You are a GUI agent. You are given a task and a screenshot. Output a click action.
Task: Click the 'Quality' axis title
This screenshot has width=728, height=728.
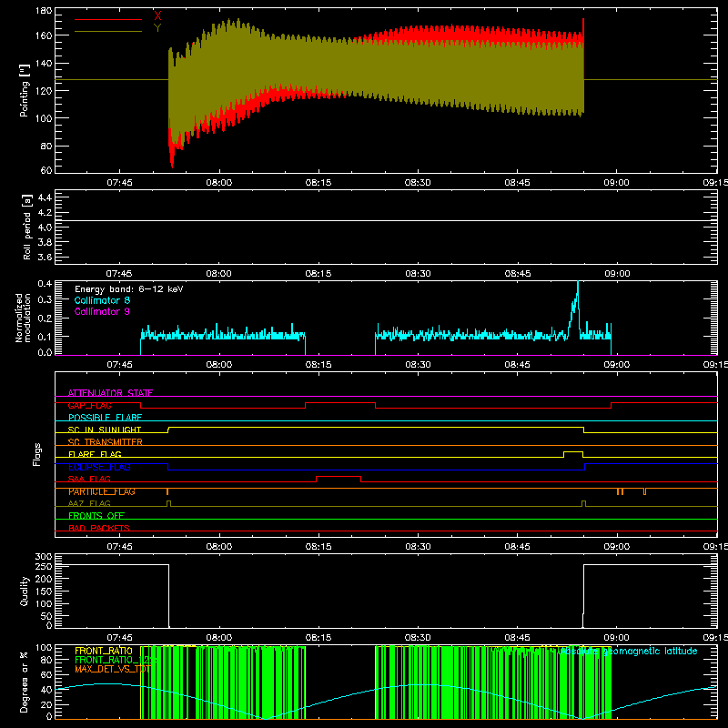coord(25,591)
